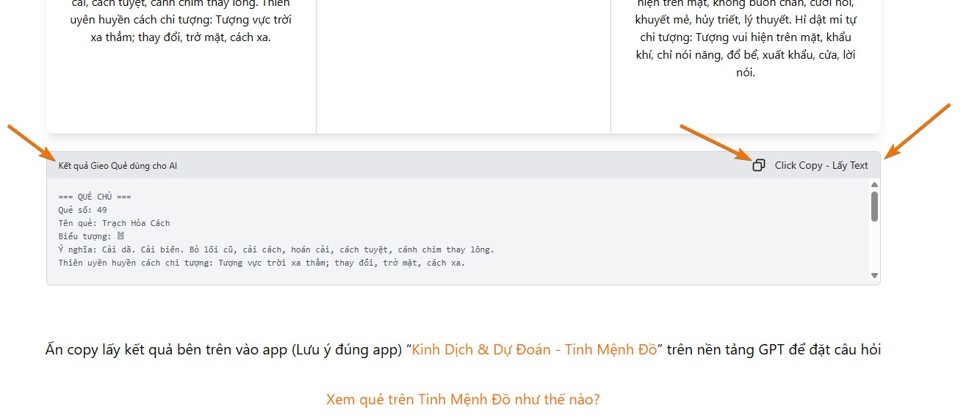The height and width of the screenshot is (419, 980).
Task: Open the "Xem quẻ trên Tinh Mệnh Đồ như thế nào?" link
Action: pyautogui.click(x=463, y=399)
